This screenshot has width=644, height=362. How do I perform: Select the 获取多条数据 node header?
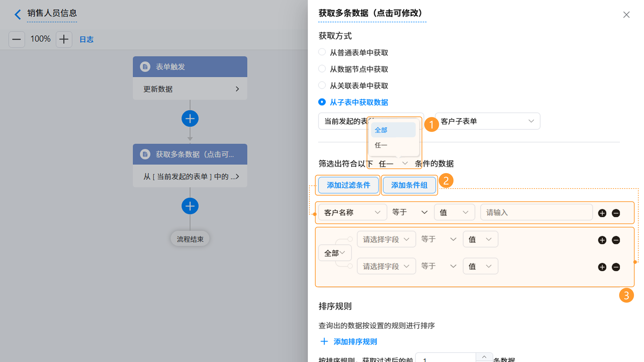(x=190, y=154)
